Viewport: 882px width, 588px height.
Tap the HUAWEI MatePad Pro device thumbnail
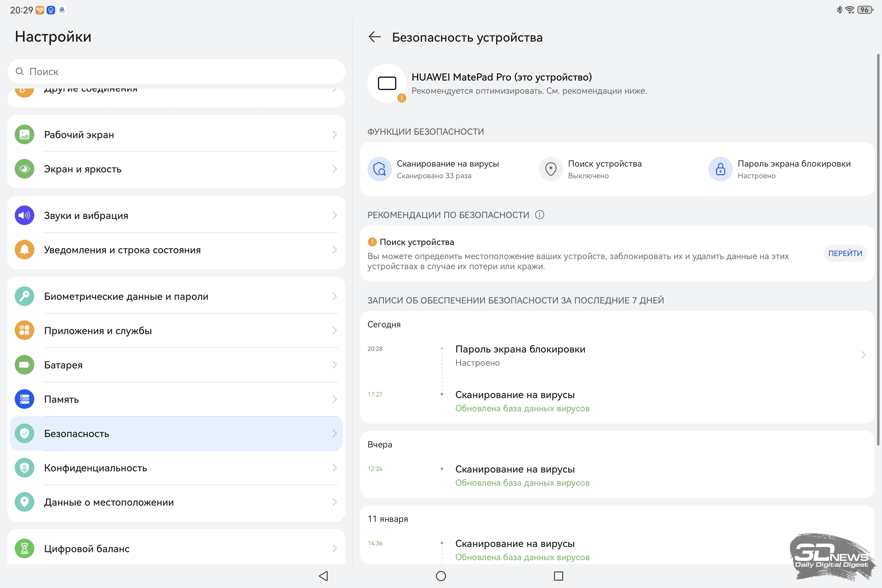(387, 83)
